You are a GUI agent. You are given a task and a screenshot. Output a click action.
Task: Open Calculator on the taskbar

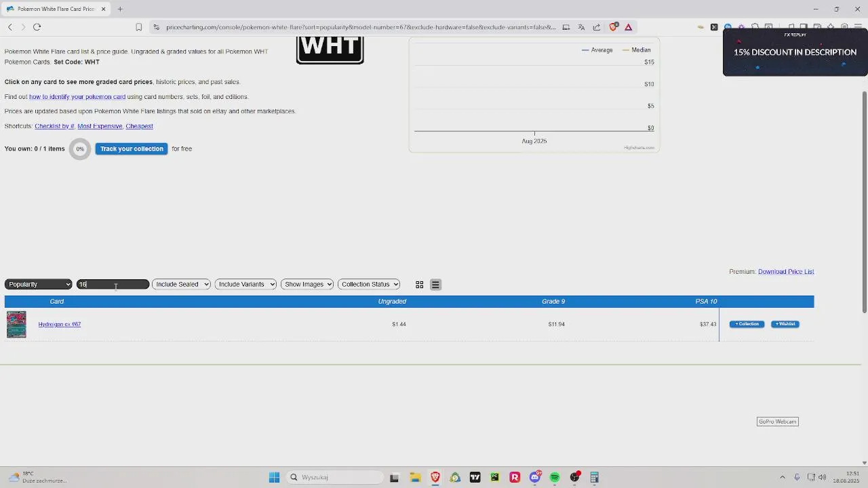click(x=595, y=477)
